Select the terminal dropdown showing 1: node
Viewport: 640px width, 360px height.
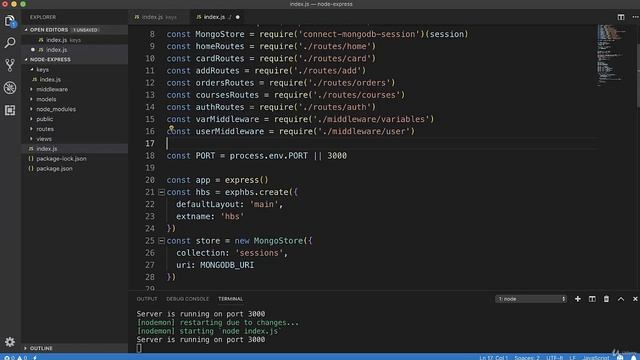(531, 299)
